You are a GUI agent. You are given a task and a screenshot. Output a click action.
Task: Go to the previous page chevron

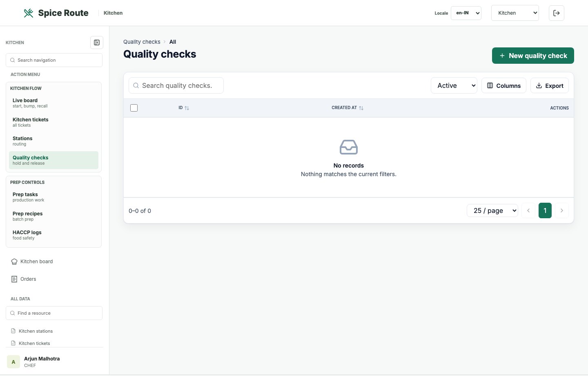click(528, 210)
